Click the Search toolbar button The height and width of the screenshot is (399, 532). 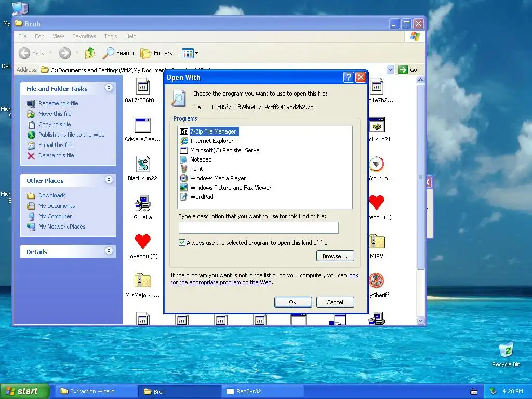(x=118, y=53)
